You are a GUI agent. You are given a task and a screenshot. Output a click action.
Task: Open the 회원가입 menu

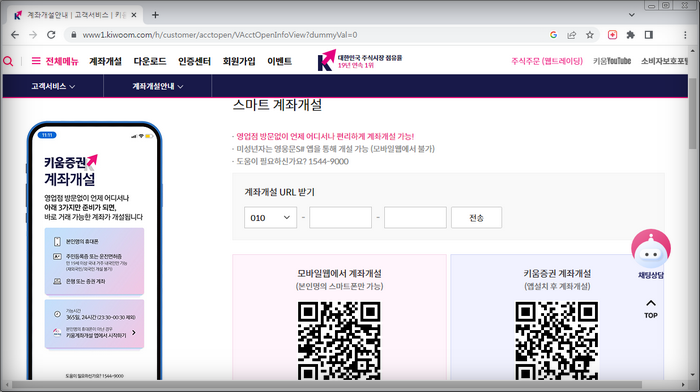[x=239, y=61]
